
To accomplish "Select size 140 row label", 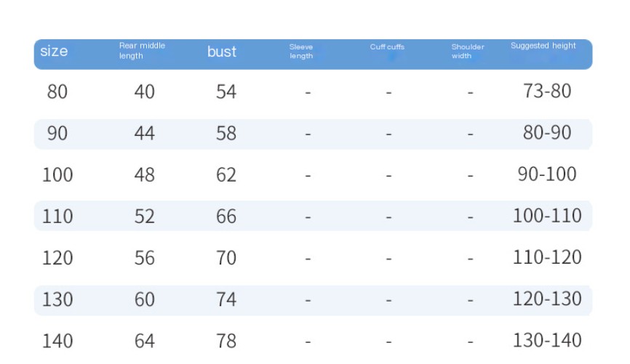I will (57, 341).
